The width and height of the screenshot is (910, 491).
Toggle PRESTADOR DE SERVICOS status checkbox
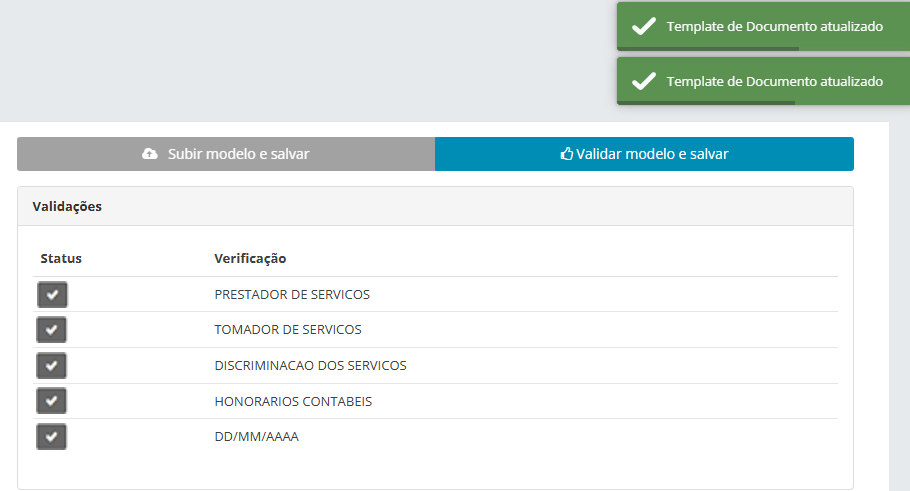point(52,295)
